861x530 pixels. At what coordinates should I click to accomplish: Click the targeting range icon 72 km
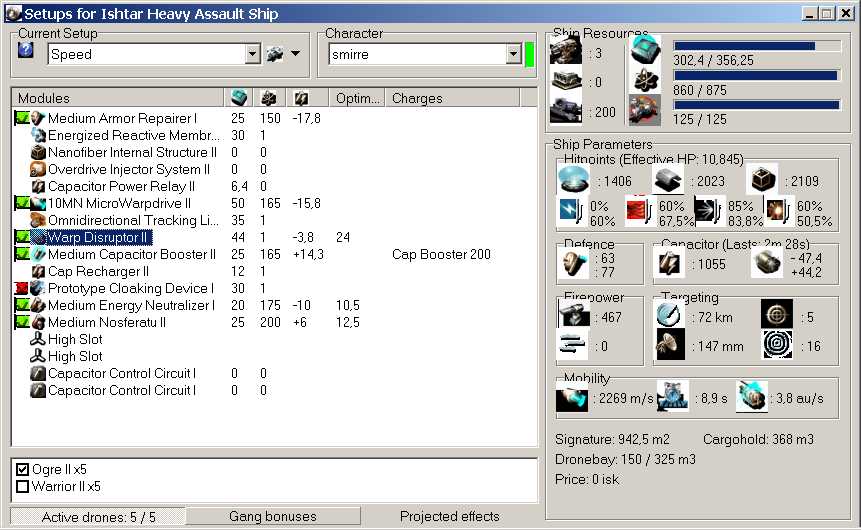point(670,315)
